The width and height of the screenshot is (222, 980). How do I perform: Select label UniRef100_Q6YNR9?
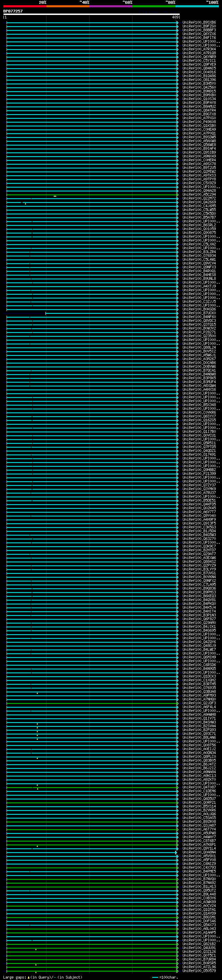click(199, 57)
